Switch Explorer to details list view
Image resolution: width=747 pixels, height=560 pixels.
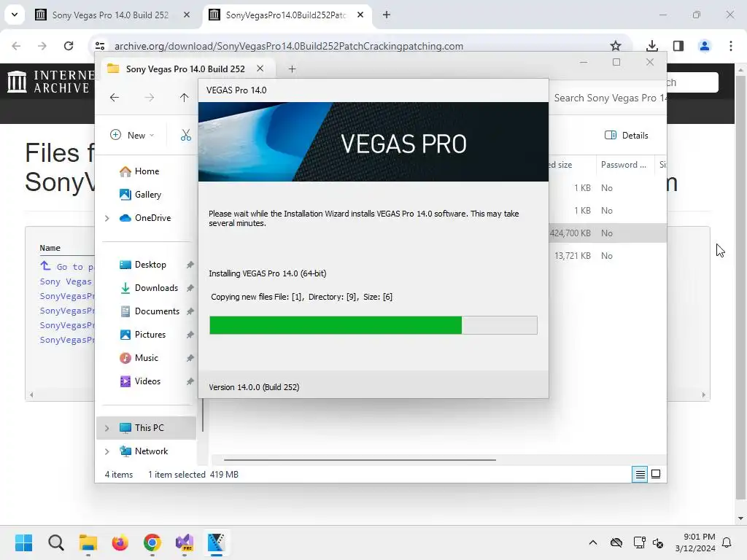640,474
